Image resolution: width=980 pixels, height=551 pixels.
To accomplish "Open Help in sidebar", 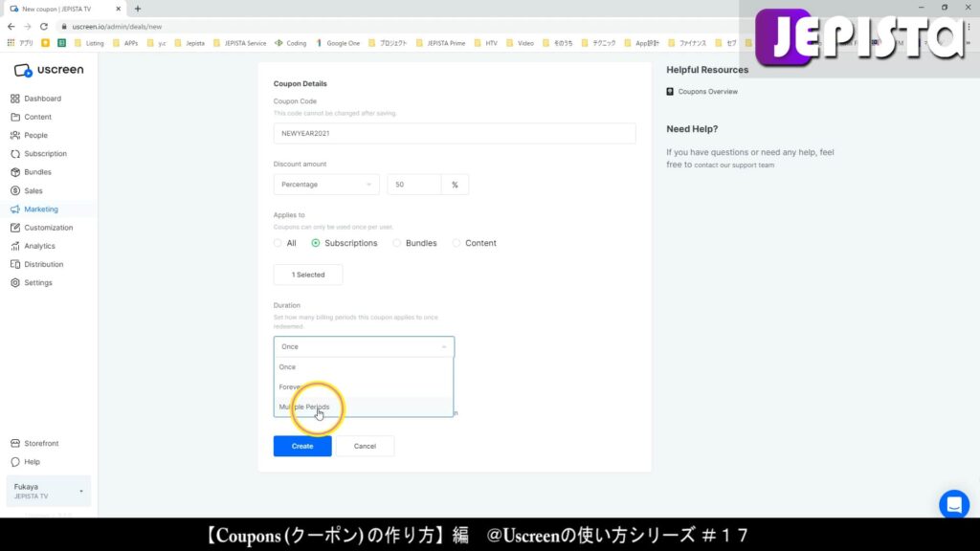I will (26, 462).
